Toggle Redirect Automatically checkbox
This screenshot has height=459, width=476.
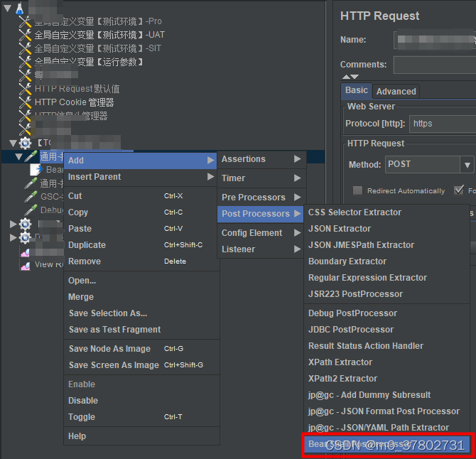357,190
